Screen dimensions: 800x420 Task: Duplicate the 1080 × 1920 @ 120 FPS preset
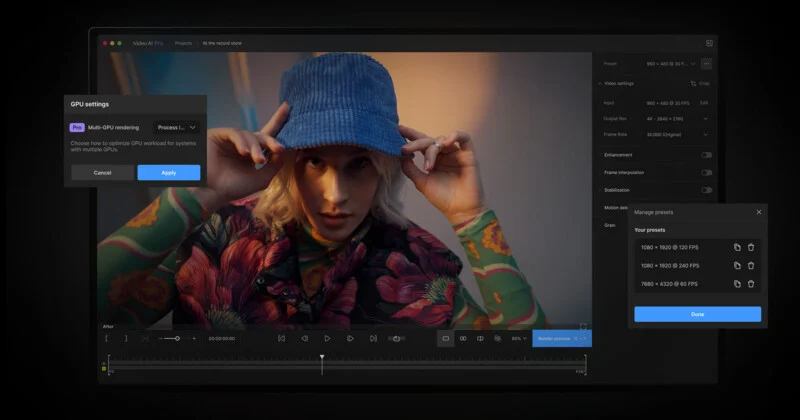coord(737,247)
